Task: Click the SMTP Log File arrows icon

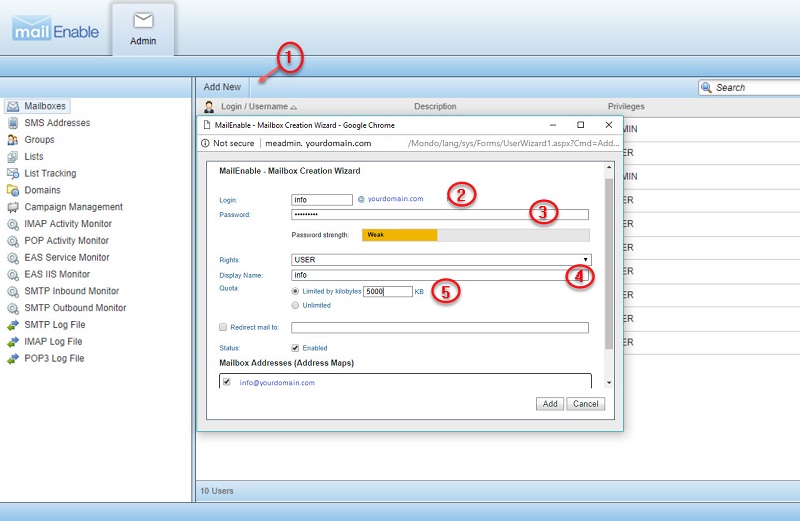Action: point(13,325)
